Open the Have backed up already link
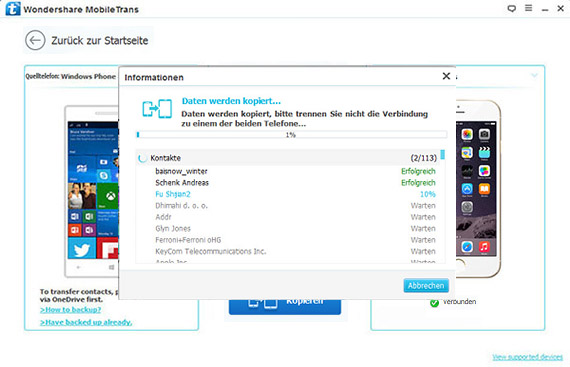This screenshot has width=570, height=367. 86,322
